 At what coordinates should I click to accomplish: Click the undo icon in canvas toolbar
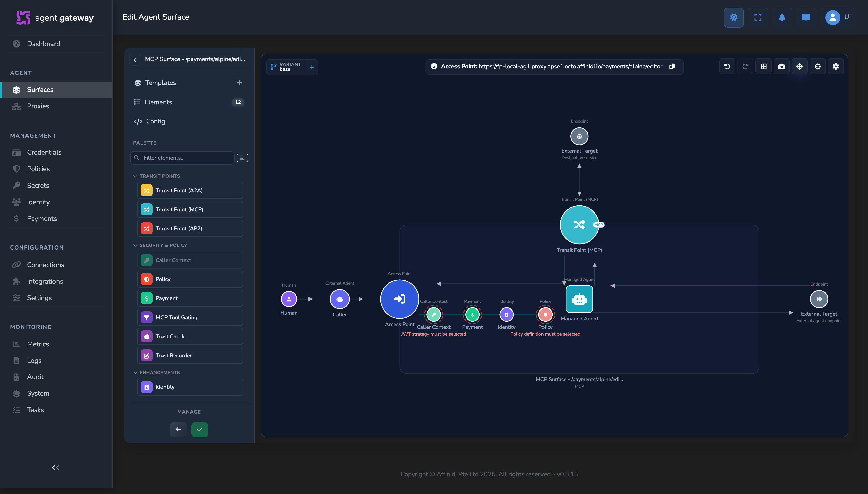[x=727, y=66]
